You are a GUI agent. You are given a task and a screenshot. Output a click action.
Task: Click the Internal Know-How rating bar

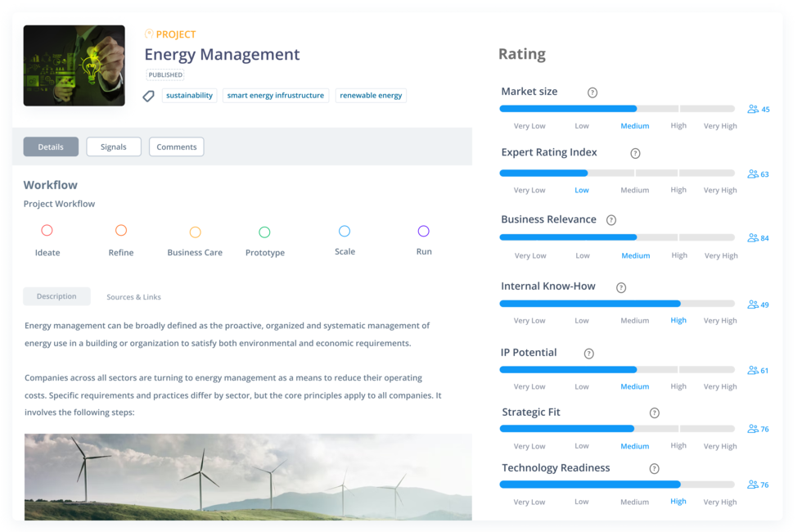coord(617,304)
